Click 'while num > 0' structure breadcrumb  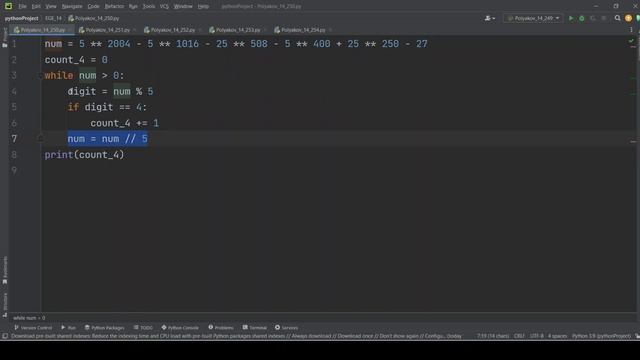pos(29,318)
